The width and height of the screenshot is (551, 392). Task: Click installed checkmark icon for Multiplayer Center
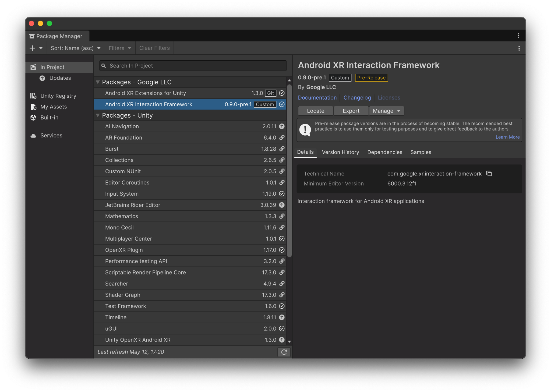pyautogui.click(x=282, y=239)
